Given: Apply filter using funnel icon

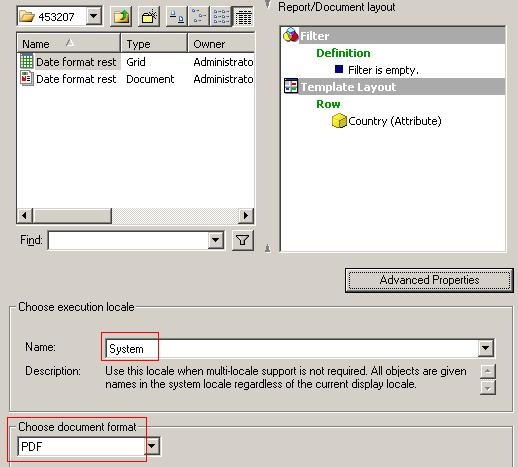Looking at the screenshot, I should click(243, 240).
